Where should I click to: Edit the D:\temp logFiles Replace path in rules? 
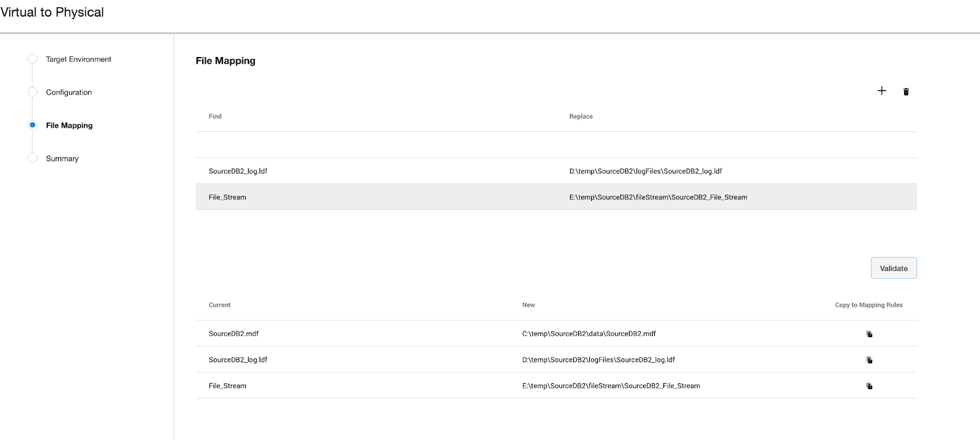[x=646, y=171]
